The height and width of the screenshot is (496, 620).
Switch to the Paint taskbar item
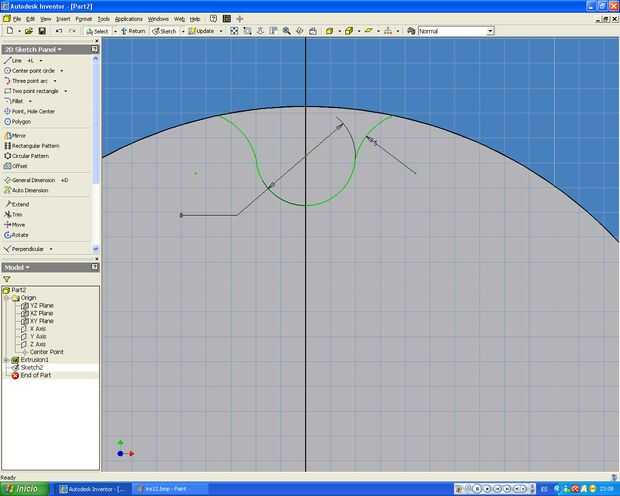[170, 489]
